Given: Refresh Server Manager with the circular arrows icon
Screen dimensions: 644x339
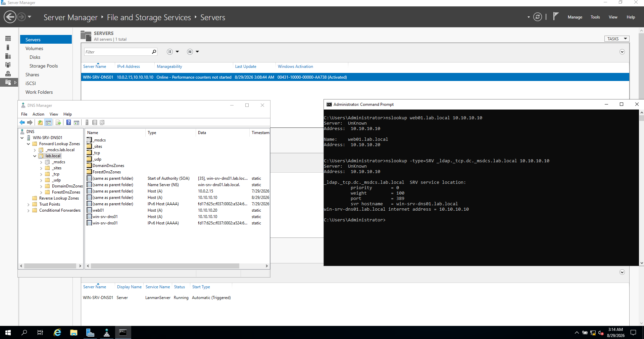Looking at the screenshot, I should [537, 17].
